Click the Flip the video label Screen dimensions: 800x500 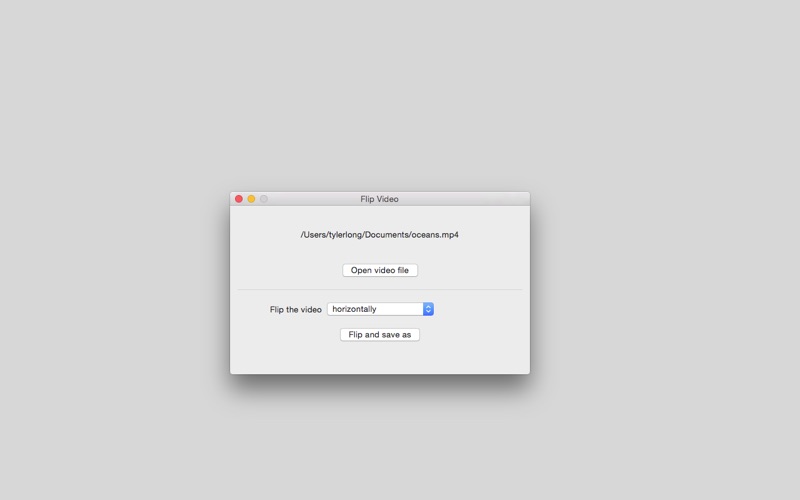[x=295, y=310]
